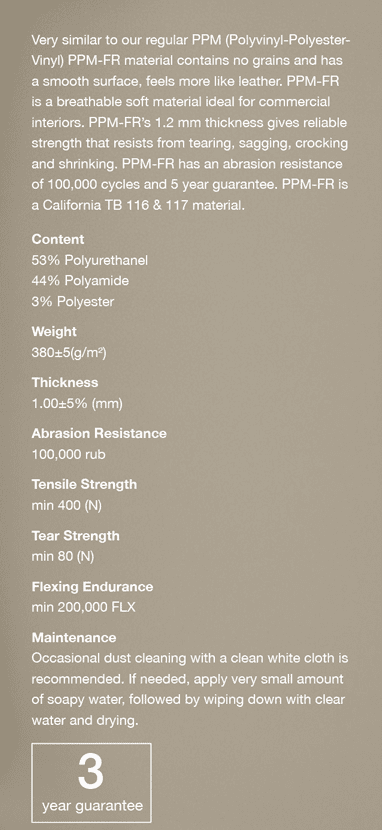
Task: Click the 3% Polyester line
Action: 73,302
